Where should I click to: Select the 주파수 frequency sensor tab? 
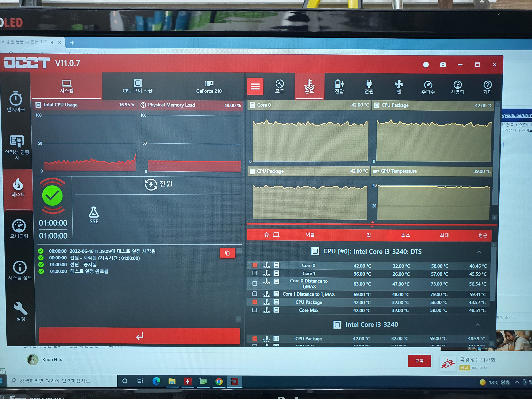(x=428, y=87)
